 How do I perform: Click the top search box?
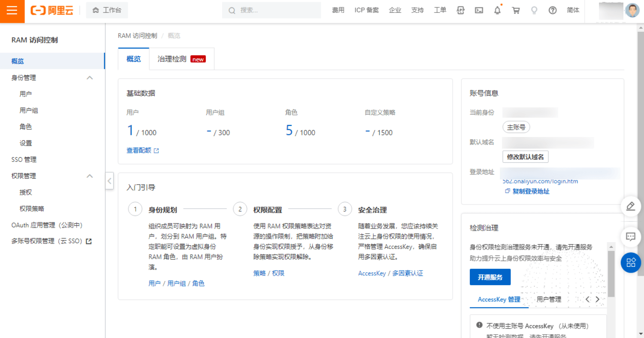pos(272,10)
